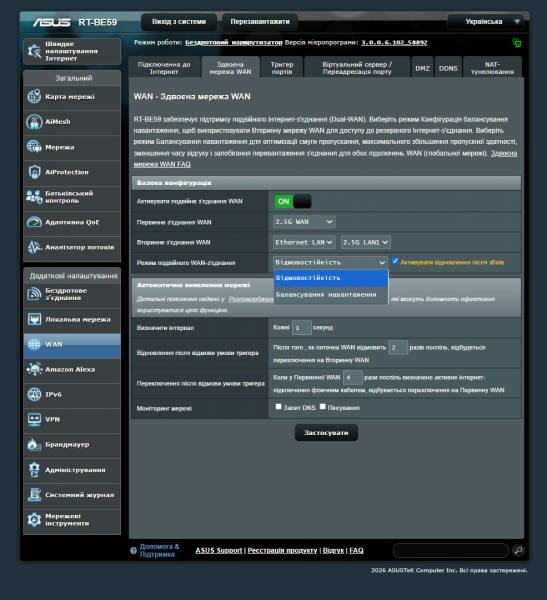
Task: Click the footer search input box
Action: tap(451, 550)
